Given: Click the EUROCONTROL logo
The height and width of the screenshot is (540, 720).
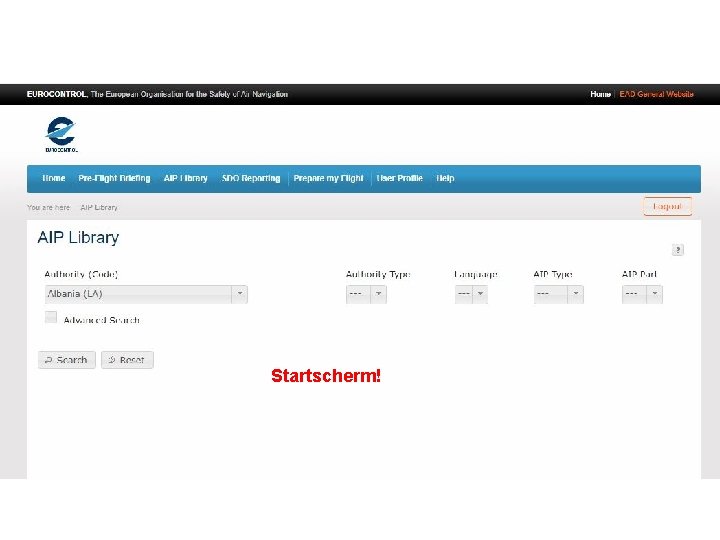Looking at the screenshot, I should click(61, 134).
